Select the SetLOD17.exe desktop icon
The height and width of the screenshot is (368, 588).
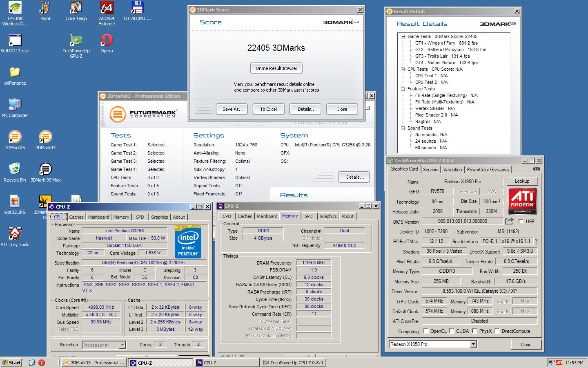click(x=15, y=43)
